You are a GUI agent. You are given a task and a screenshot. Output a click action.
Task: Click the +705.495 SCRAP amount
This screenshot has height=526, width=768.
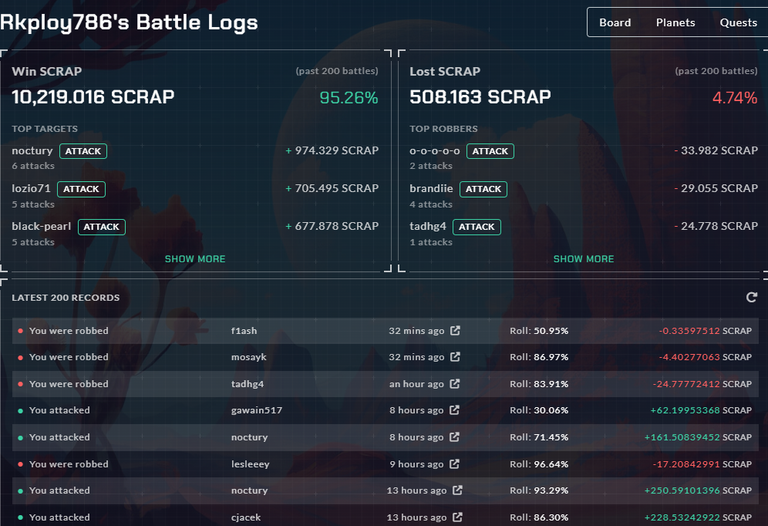(x=332, y=188)
